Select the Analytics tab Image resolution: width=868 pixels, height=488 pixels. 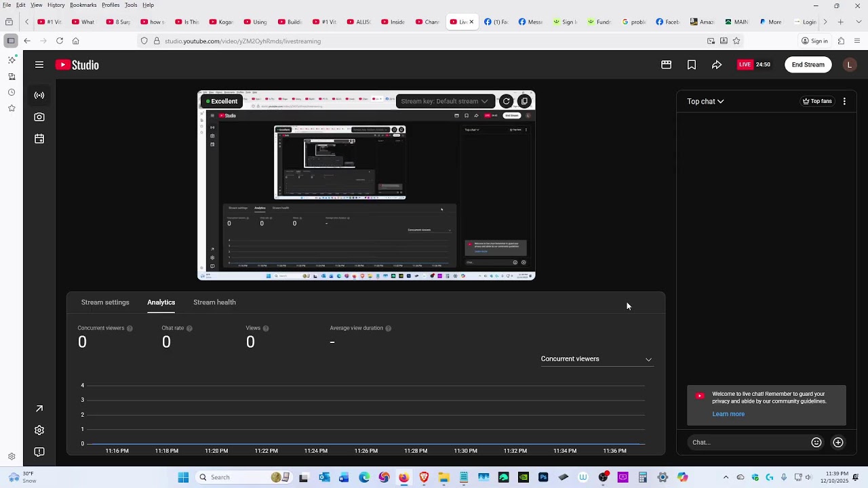(161, 302)
